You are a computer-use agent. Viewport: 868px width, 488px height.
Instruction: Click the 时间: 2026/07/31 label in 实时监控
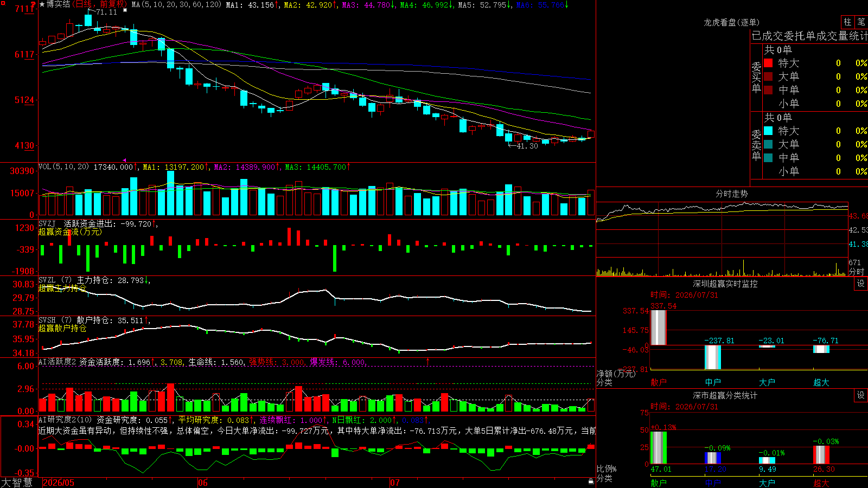(x=684, y=295)
